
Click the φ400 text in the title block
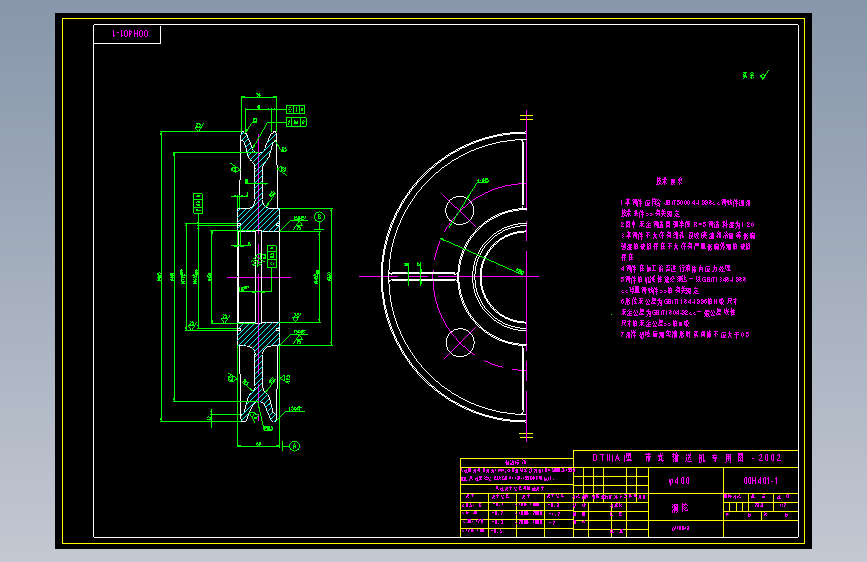click(x=679, y=481)
